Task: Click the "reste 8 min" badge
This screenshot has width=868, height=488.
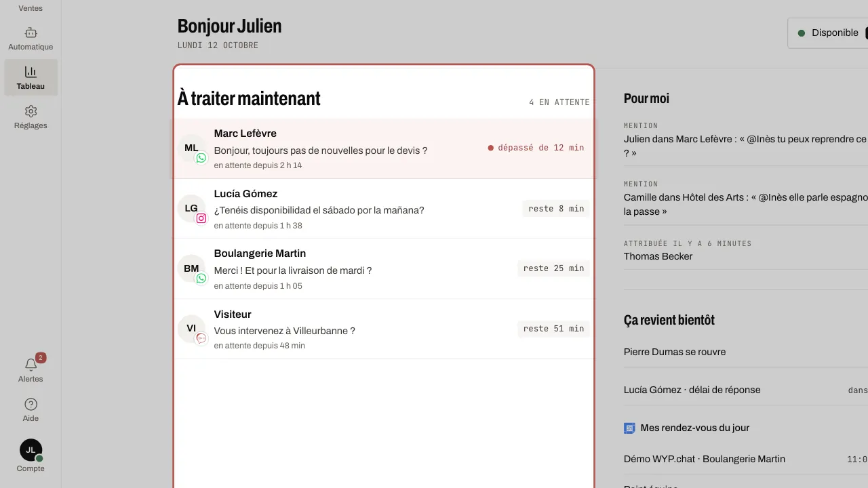Action: pyautogui.click(x=556, y=209)
